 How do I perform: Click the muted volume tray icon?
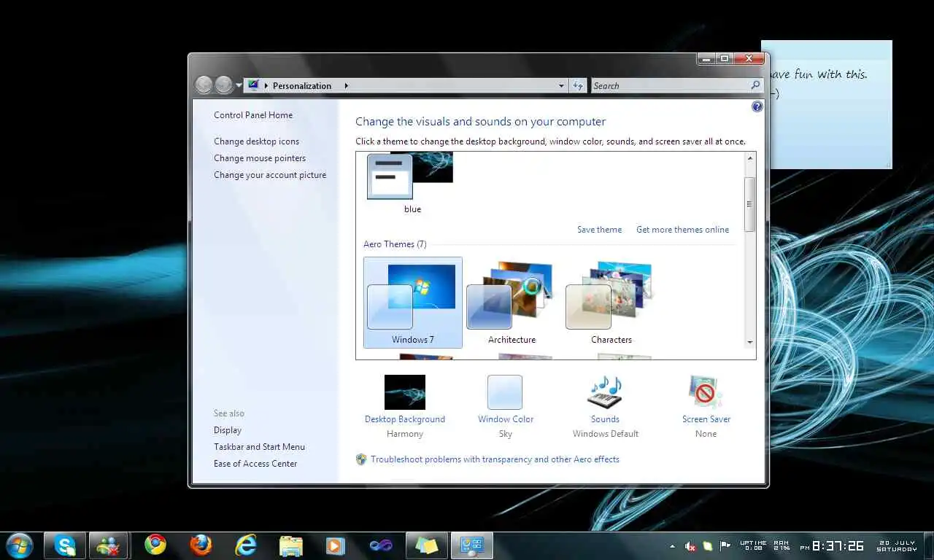(690, 545)
